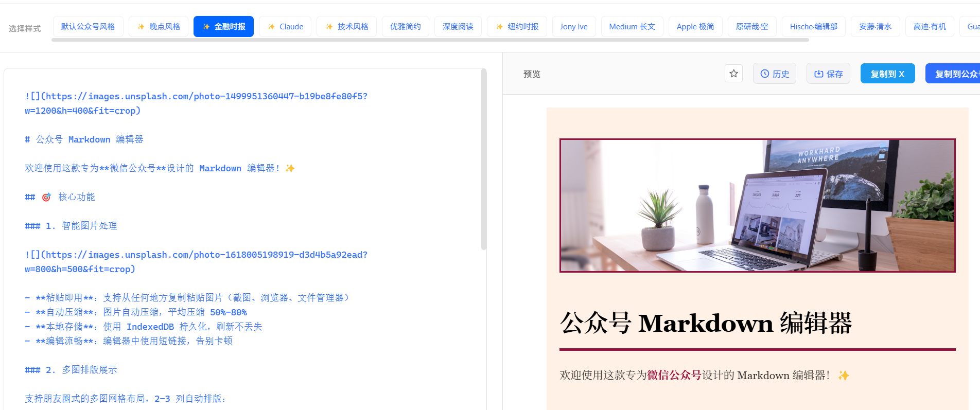Select the Apple 极简 style
The image size is (980, 410).
(x=695, y=27)
